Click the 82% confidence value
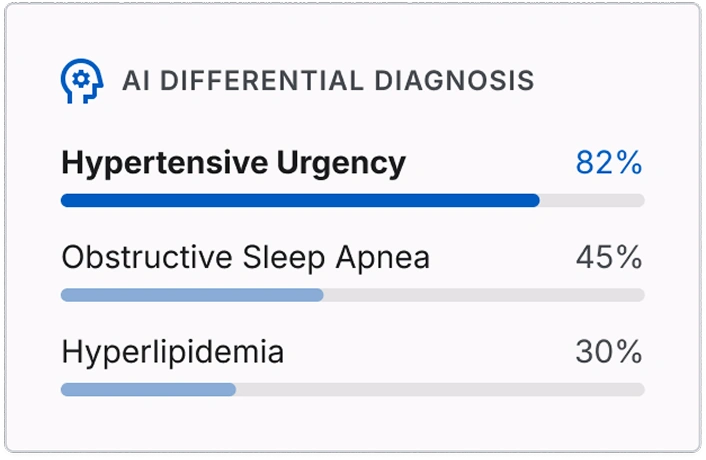Viewport: 706px width, 460px height. pos(609,162)
